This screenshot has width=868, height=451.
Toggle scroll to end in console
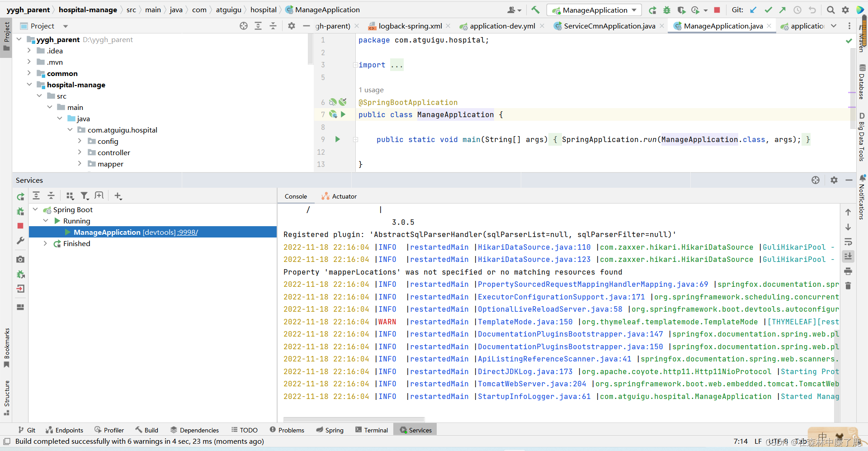click(848, 256)
